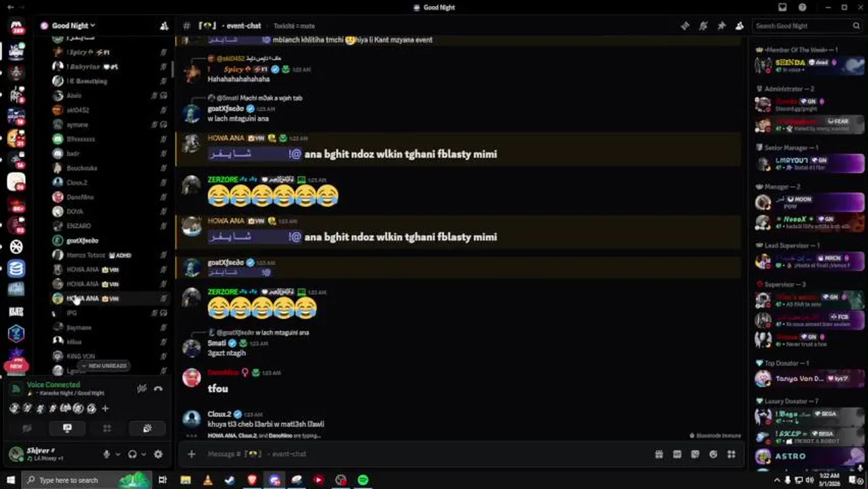Jump to NEW UNREADS pill
Image resolution: width=868 pixels, height=489 pixels.
[x=104, y=365]
